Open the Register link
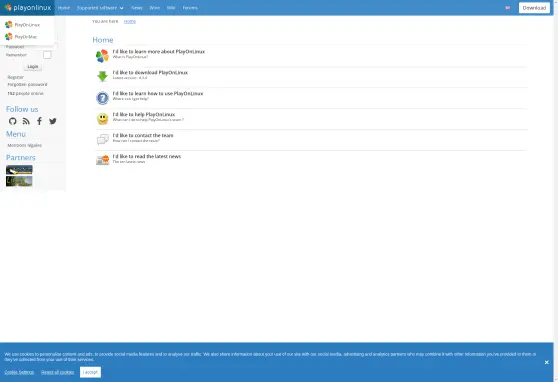 (16, 77)
